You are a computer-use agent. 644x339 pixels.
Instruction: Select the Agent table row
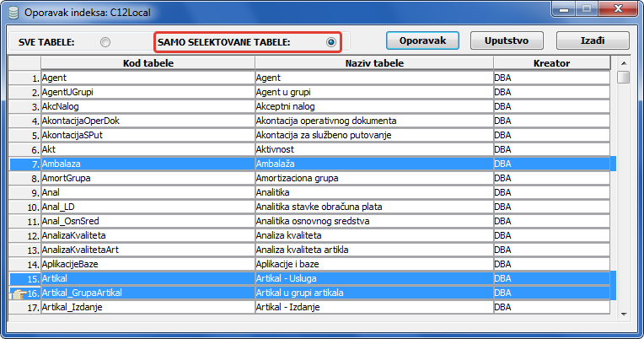[x=148, y=78]
